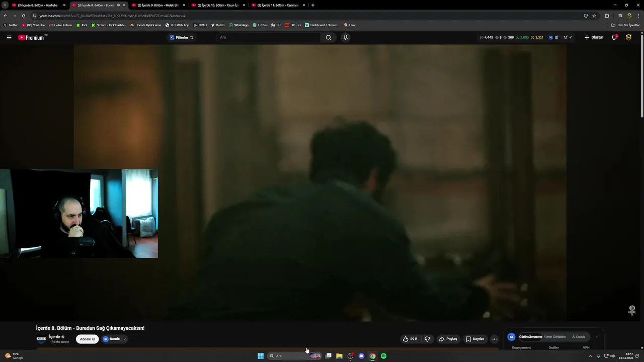644x362 pixels.
Task: Open the Stream - Kick Dashboard bookmark
Action: point(109,25)
